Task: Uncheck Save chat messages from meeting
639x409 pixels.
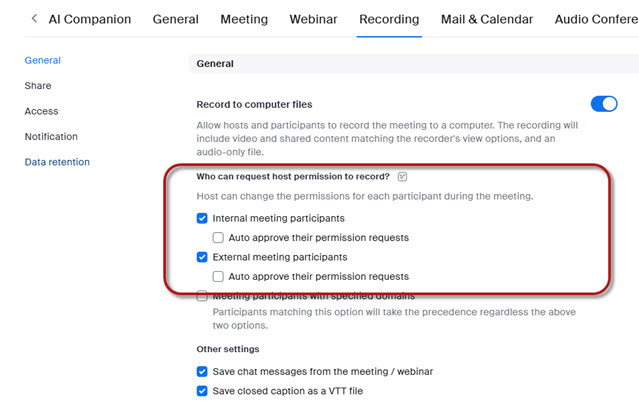Action: [x=202, y=372]
